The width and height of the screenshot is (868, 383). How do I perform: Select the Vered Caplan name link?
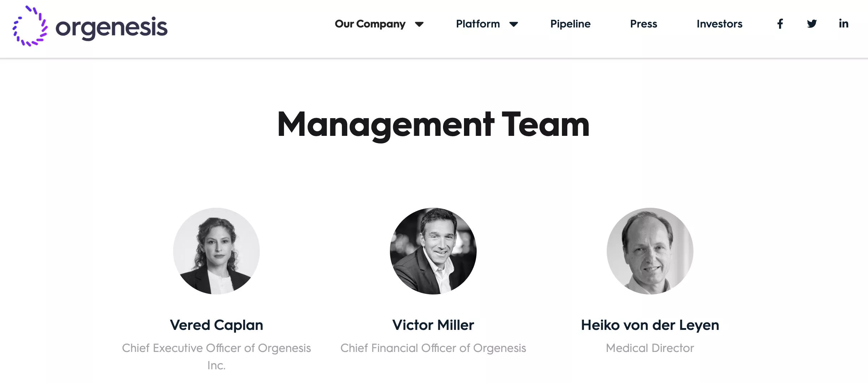click(x=216, y=325)
